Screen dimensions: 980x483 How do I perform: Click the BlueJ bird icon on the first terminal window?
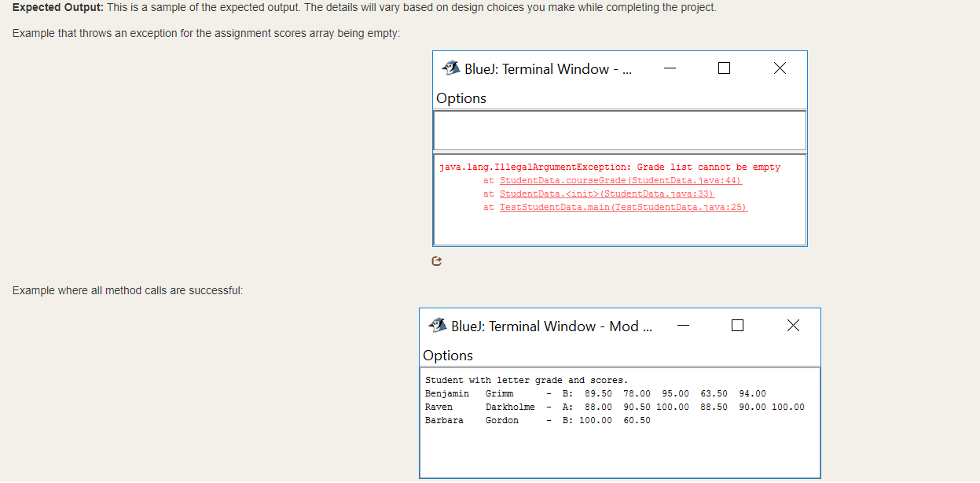point(450,68)
